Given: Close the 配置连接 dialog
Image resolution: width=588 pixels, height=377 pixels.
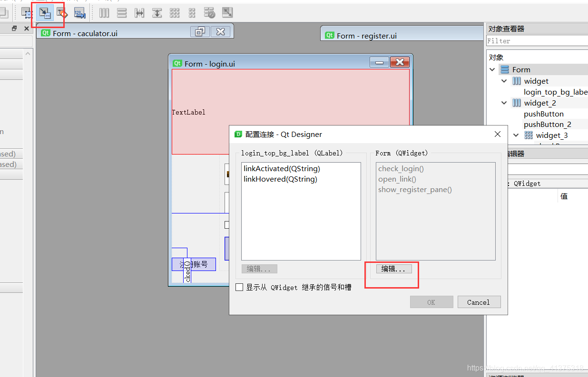Looking at the screenshot, I should [498, 134].
